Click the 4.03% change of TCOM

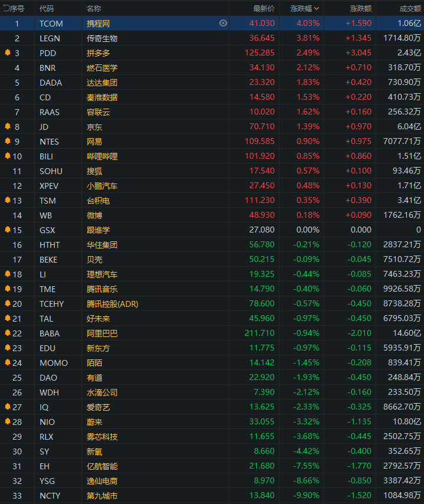tap(308, 23)
